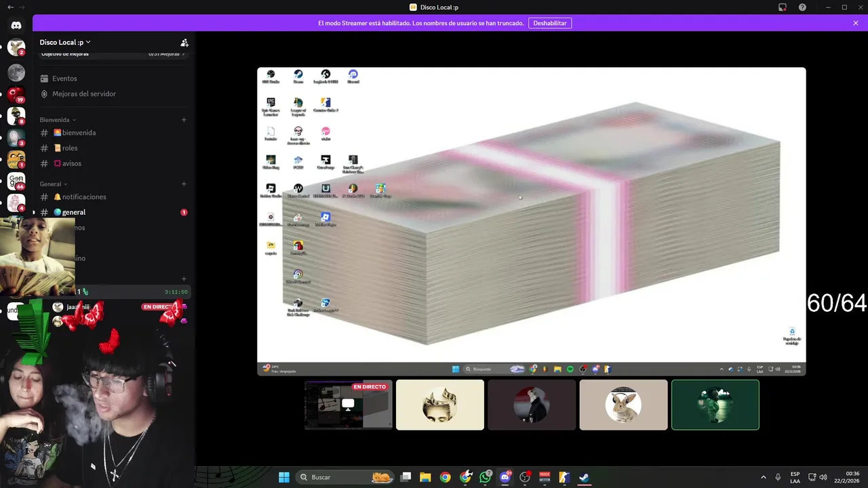Screen dimensions: 868x488
Task: Click the microphone tray icon
Action: [x=778, y=477]
